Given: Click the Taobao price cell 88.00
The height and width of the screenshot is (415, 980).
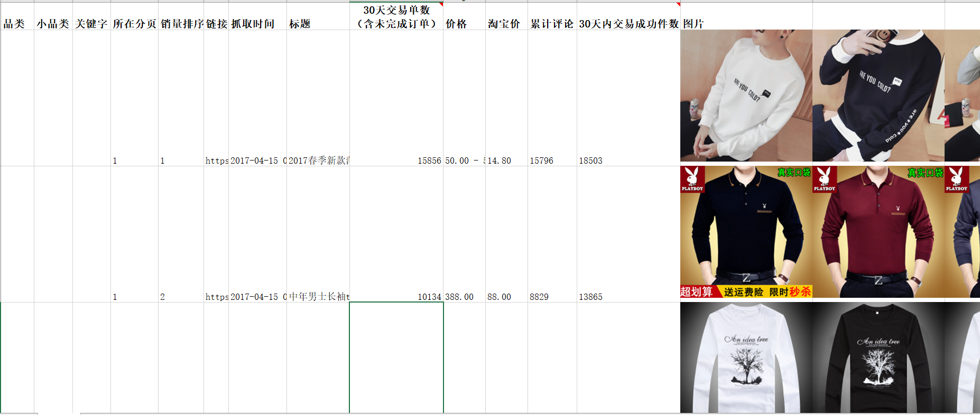Looking at the screenshot, I should click(x=506, y=234).
